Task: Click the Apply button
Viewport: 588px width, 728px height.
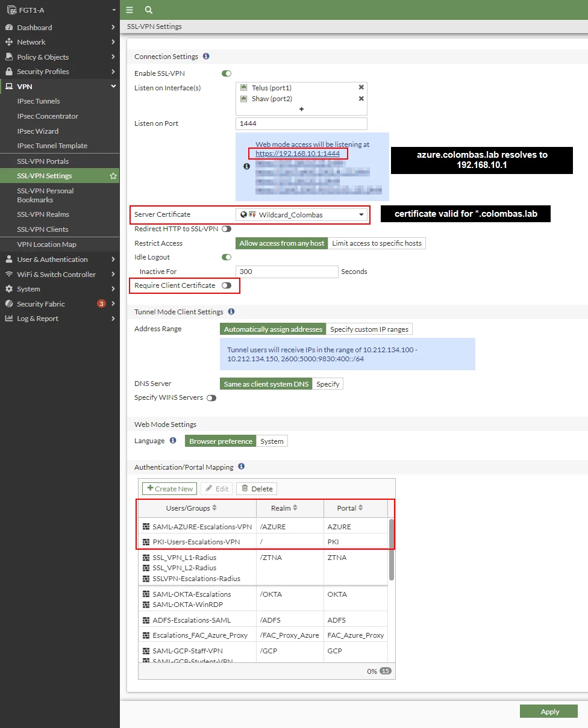Action: click(x=549, y=712)
